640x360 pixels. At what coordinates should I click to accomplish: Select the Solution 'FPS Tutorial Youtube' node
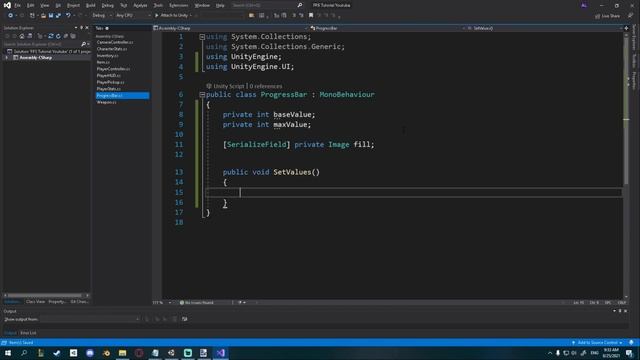(x=48, y=51)
